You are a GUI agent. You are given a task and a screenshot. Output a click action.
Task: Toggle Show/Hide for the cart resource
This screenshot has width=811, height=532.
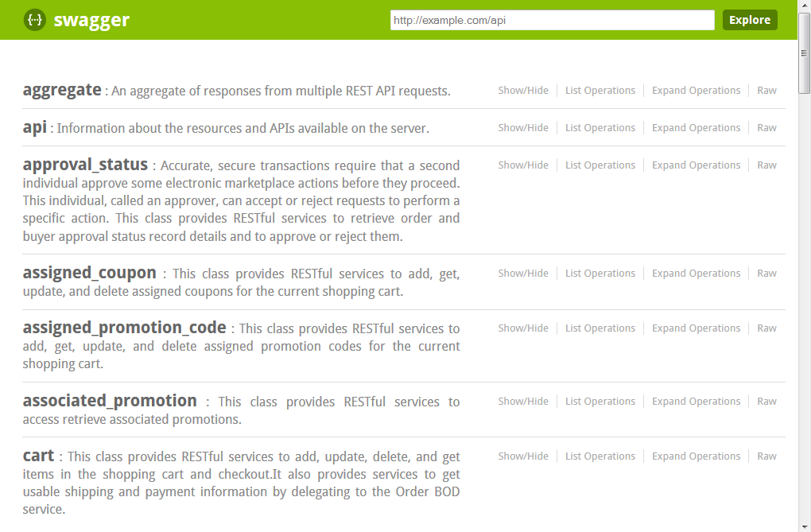pos(523,456)
